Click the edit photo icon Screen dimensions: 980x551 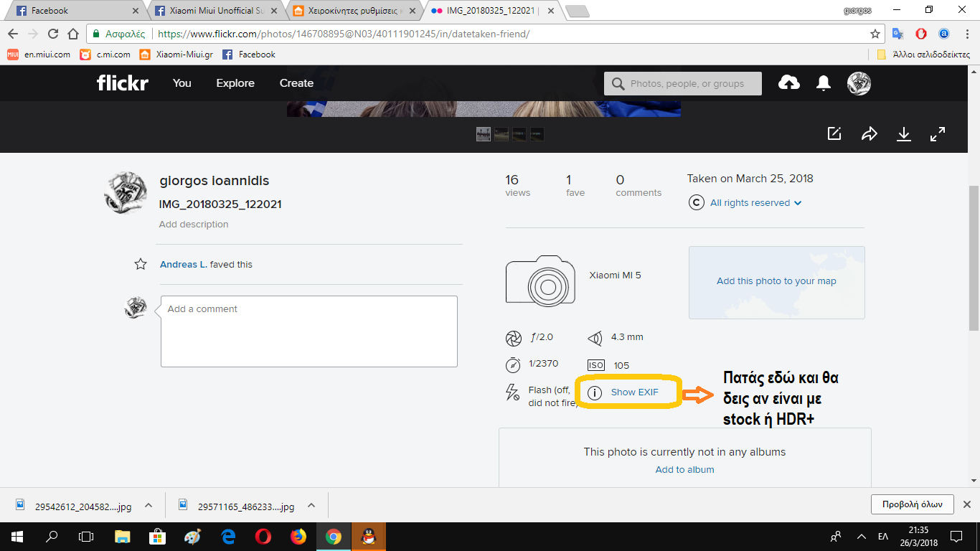(x=834, y=133)
